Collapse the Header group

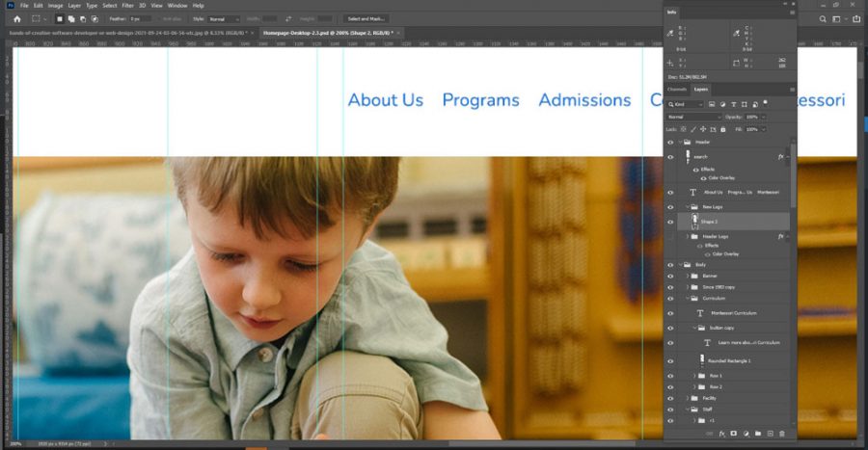680,142
